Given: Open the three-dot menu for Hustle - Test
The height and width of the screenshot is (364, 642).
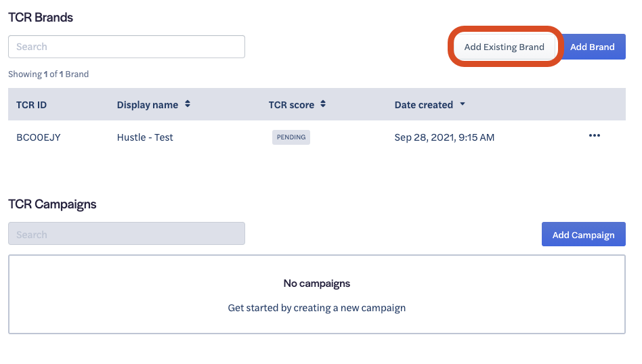Looking at the screenshot, I should (594, 136).
